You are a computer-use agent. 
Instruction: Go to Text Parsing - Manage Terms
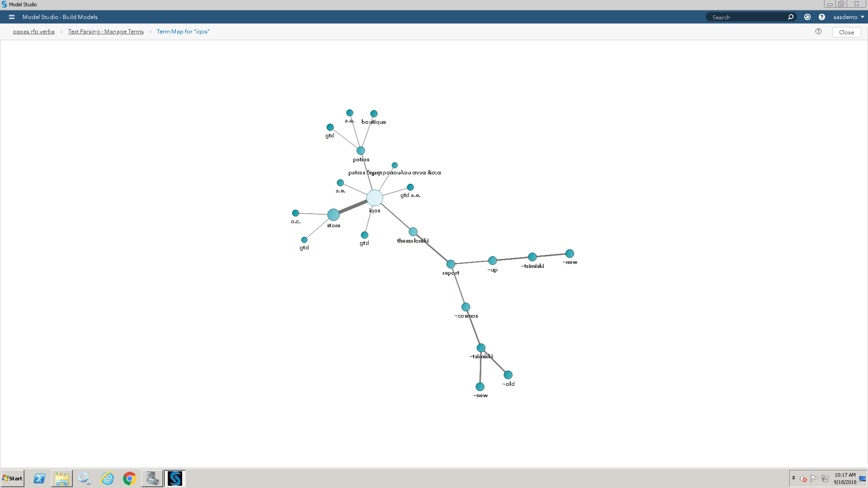tap(106, 32)
